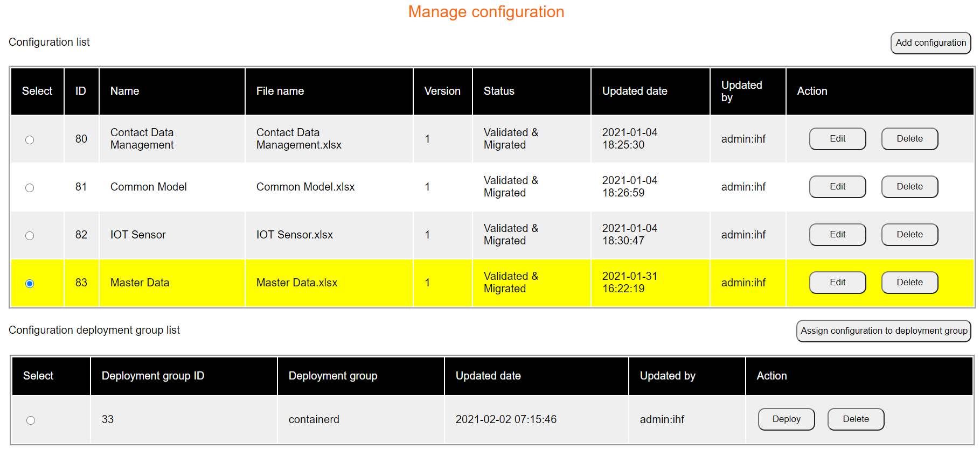The image size is (980, 457).
Task: Click the Status column header
Action: [531, 92]
